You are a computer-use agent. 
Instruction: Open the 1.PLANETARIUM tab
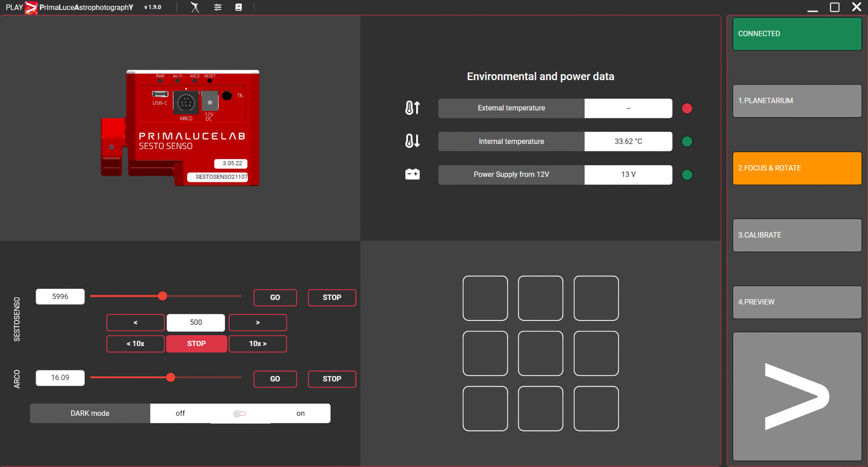[797, 101]
